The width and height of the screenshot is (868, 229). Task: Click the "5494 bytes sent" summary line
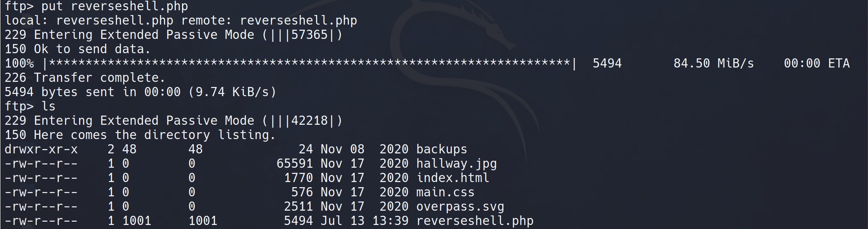coord(140,92)
